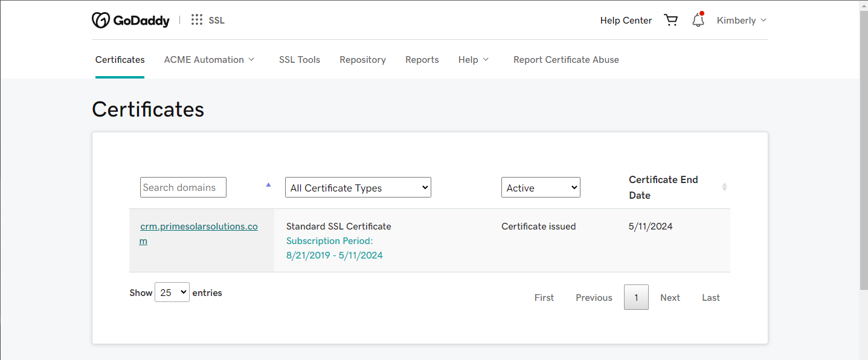868x360 pixels.
Task: Click the 5/11/2024 end date cell
Action: click(x=651, y=227)
